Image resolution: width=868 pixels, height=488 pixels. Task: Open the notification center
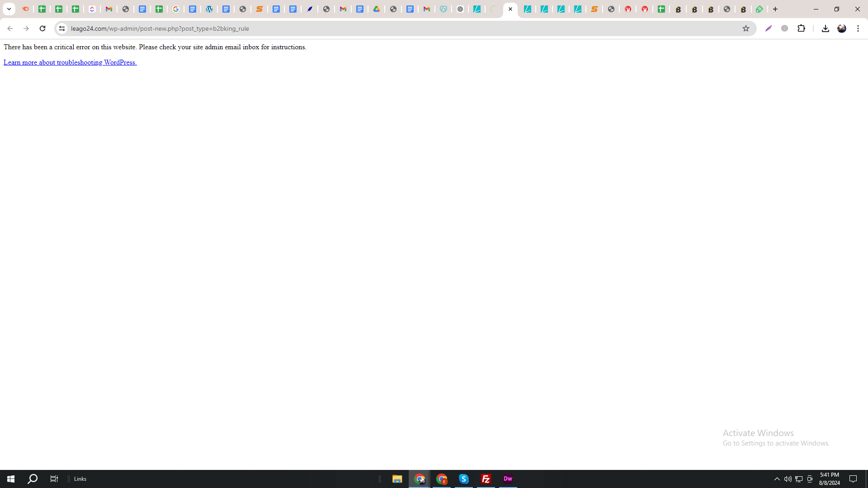click(x=853, y=479)
